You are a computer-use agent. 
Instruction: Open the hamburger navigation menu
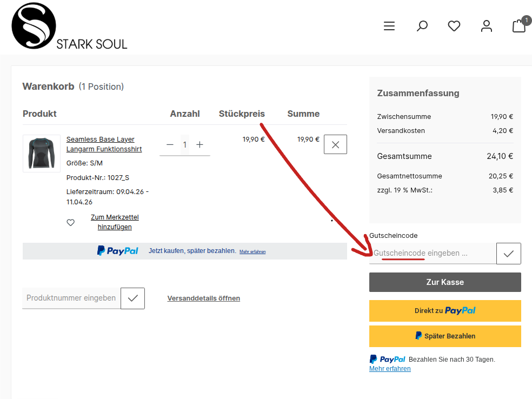389,26
